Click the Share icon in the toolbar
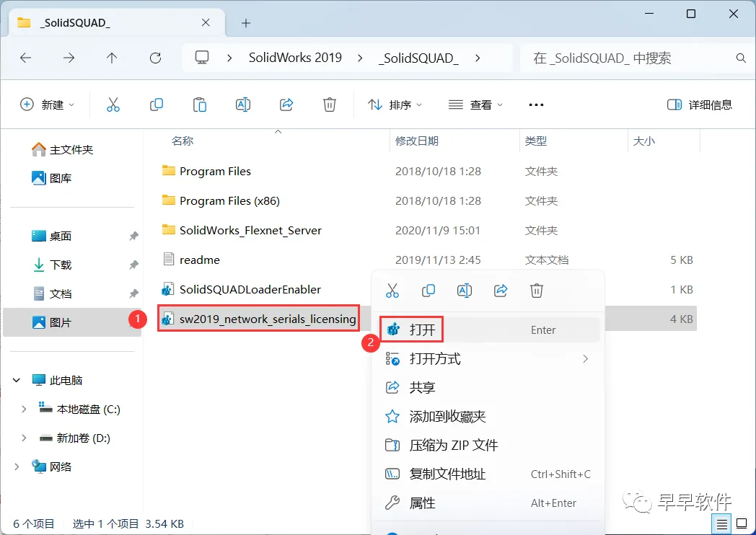This screenshot has width=756, height=535. coord(286,105)
